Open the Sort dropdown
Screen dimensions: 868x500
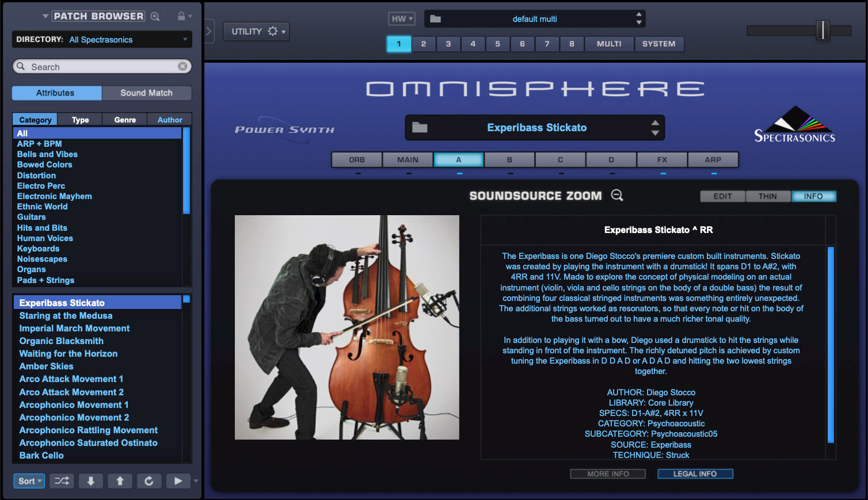[29, 481]
